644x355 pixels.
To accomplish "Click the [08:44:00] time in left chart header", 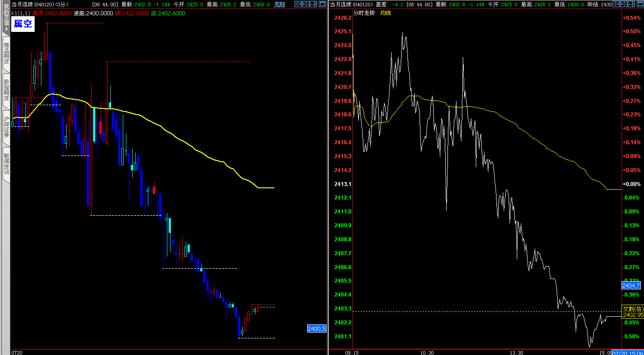I will pyautogui.click(x=105, y=4).
